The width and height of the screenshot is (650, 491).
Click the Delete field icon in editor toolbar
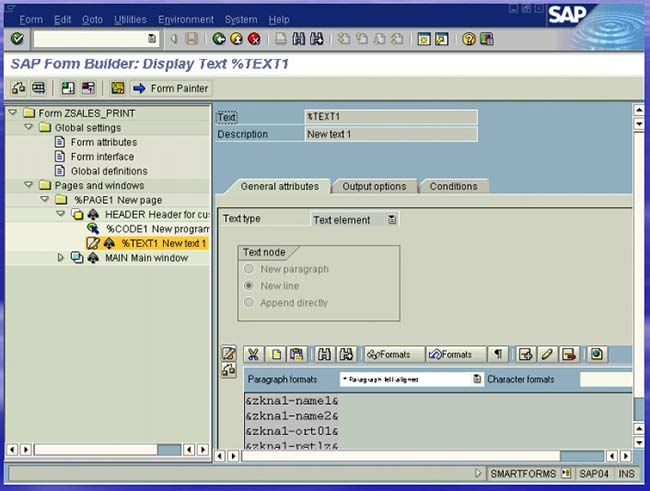tap(569, 355)
